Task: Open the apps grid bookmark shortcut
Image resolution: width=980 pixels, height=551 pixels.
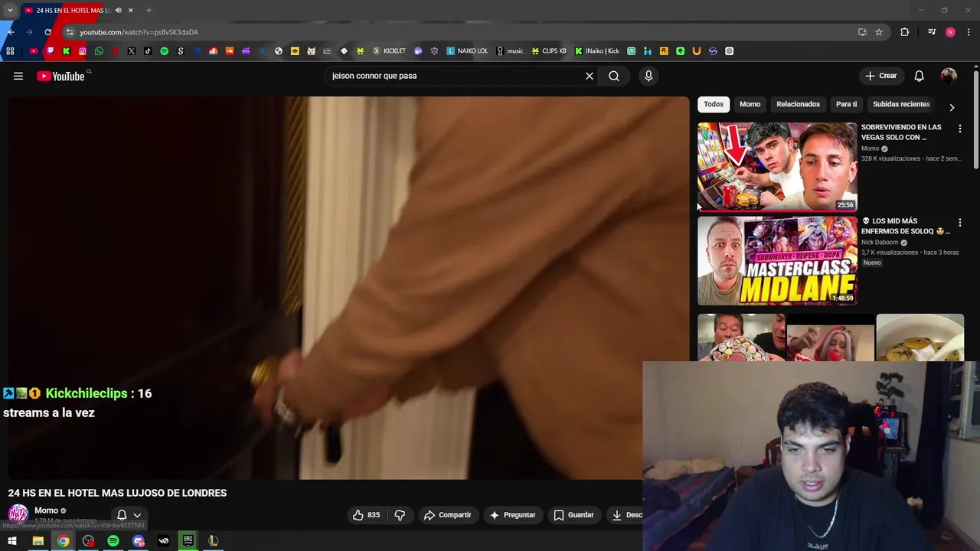Action: [10, 51]
